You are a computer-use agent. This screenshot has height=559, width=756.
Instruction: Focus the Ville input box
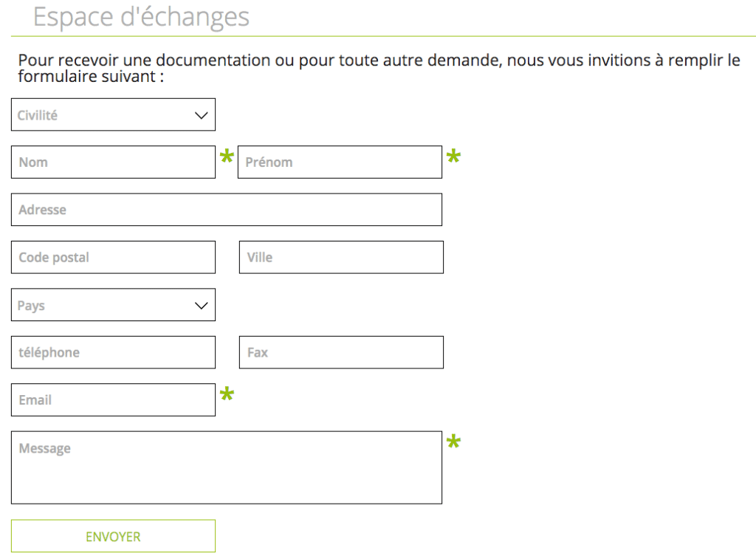341,258
